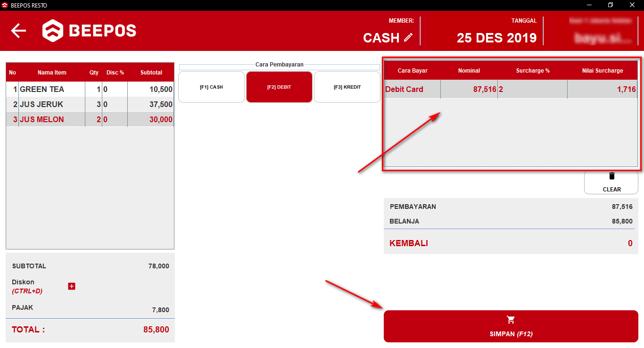The height and width of the screenshot is (348, 644).
Task: Click the KEMBALI amount 0
Action: [630, 243]
